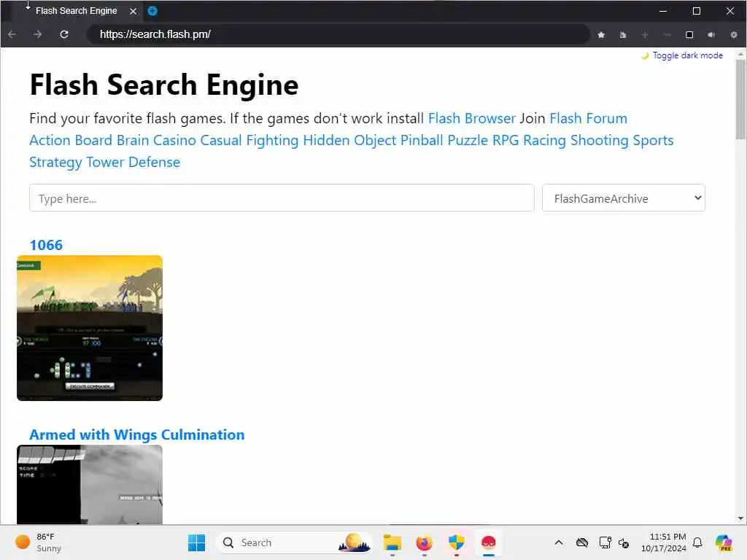Show hidden system tray icons chevron
The width and height of the screenshot is (747, 560).
[x=559, y=542]
